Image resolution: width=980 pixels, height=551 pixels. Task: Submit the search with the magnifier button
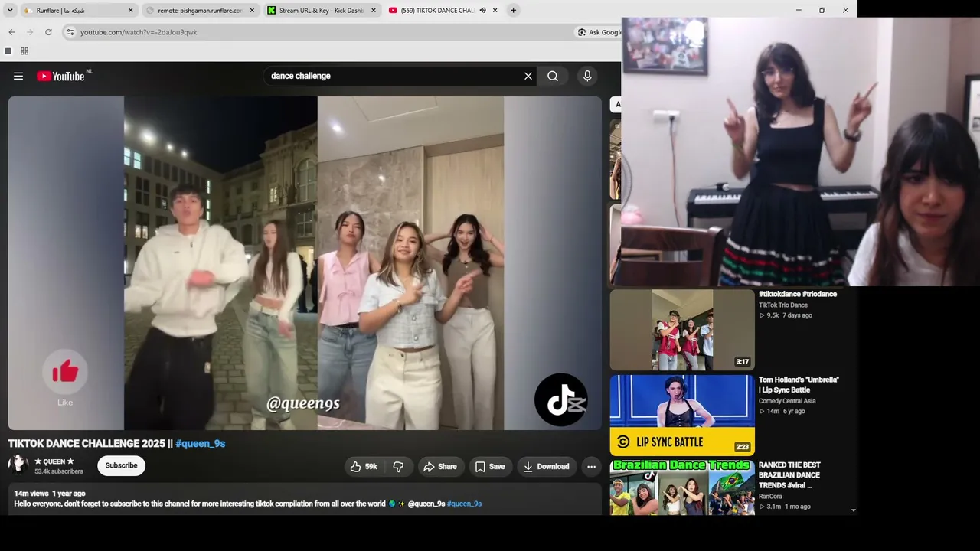click(x=553, y=76)
